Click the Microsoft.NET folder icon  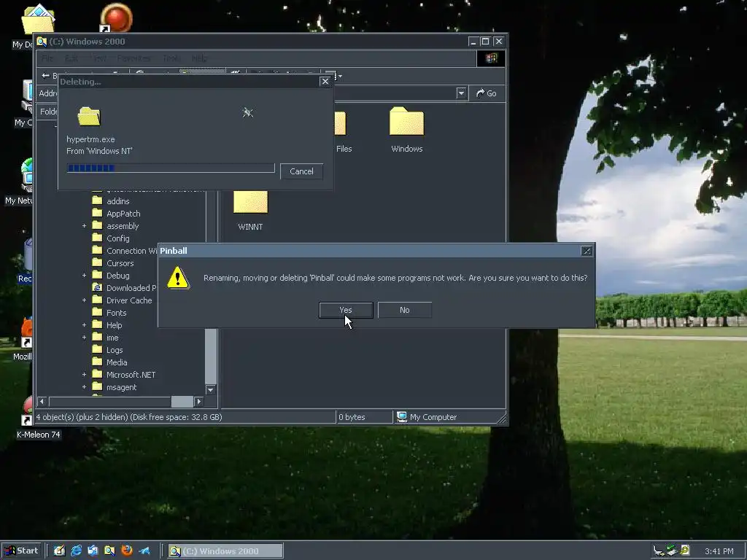pos(97,374)
